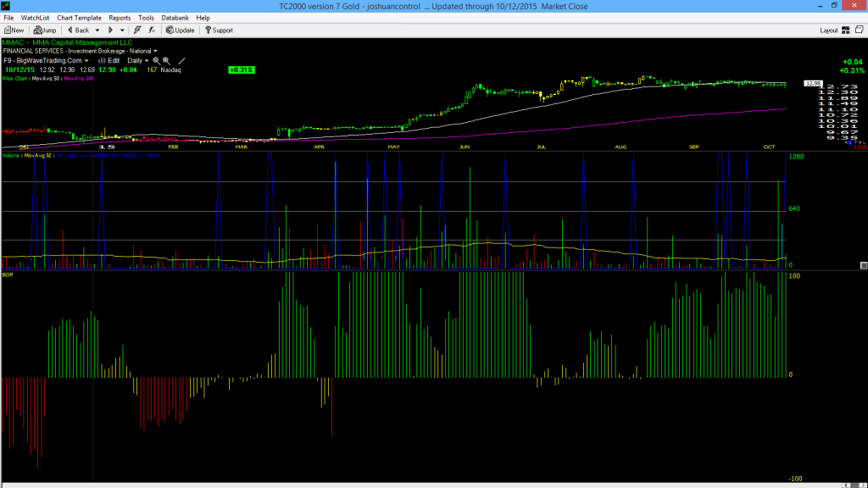Restore down the TC2000 window

tap(834, 6)
